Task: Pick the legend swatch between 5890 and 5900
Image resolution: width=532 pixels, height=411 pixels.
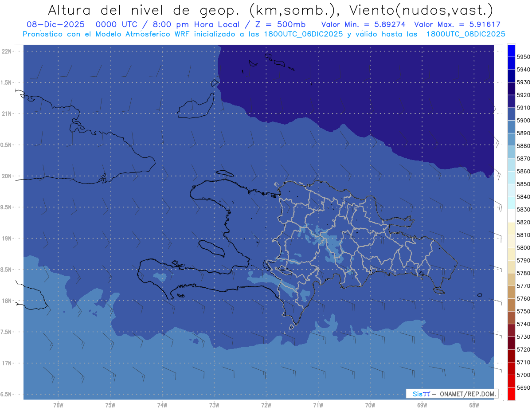Action: coord(511,127)
